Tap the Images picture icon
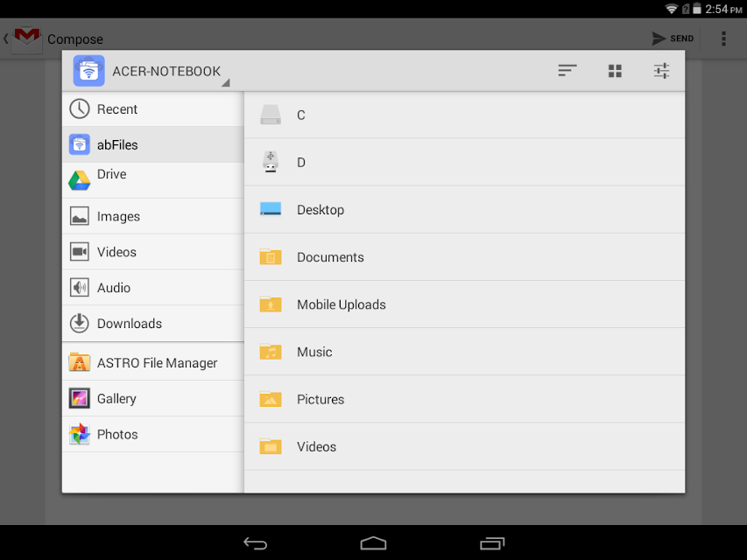 (x=79, y=216)
